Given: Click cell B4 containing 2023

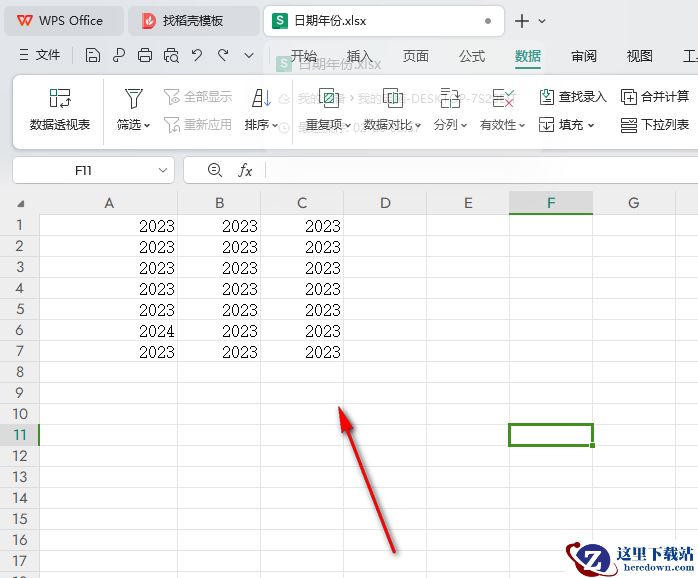Looking at the screenshot, I should [x=219, y=289].
